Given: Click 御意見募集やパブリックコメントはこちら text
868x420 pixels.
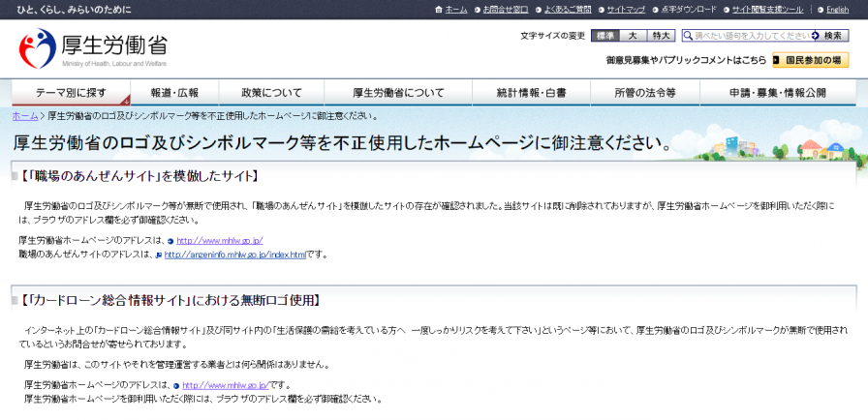Looking at the screenshot, I should (x=687, y=60).
